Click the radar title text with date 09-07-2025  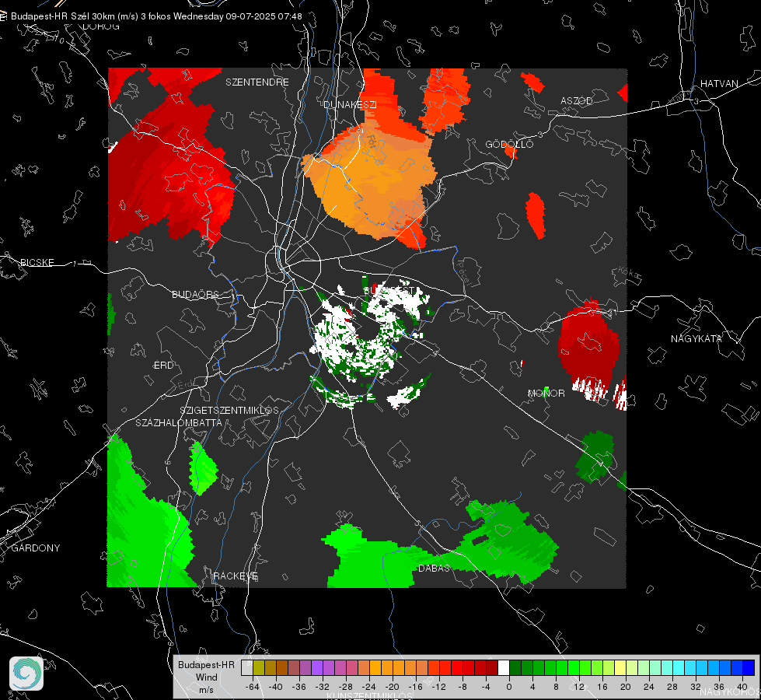(x=156, y=16)
